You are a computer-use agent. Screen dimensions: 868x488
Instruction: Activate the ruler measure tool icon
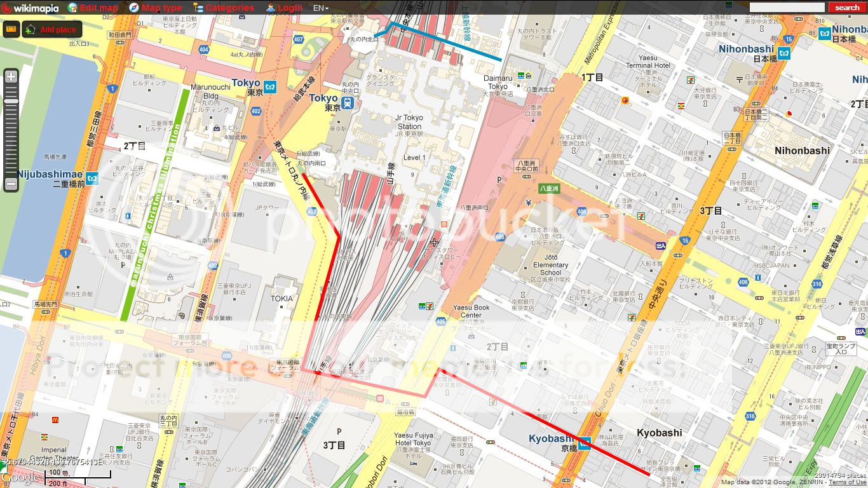11,29
